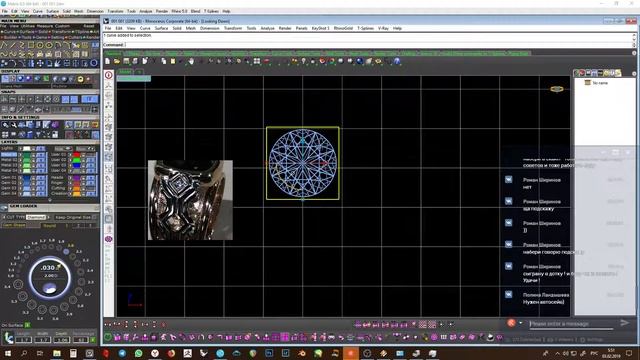Click Reset in Matrix main menu

(89, 26)
